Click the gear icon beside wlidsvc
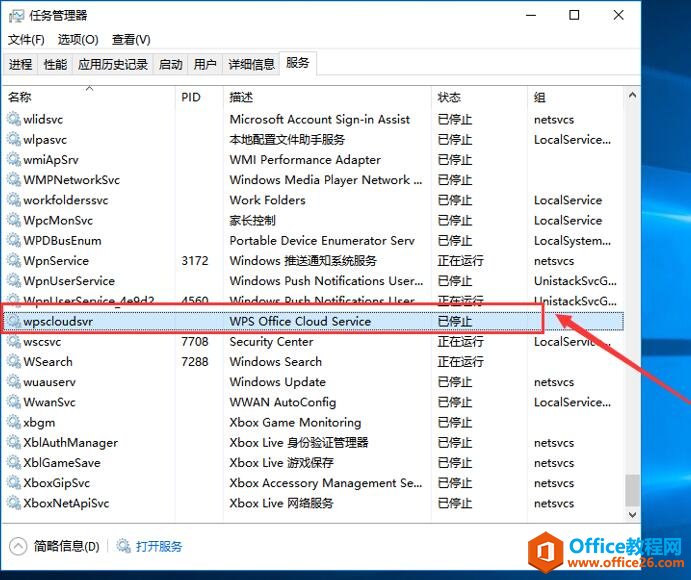691x580 pixels. point(14,119)
